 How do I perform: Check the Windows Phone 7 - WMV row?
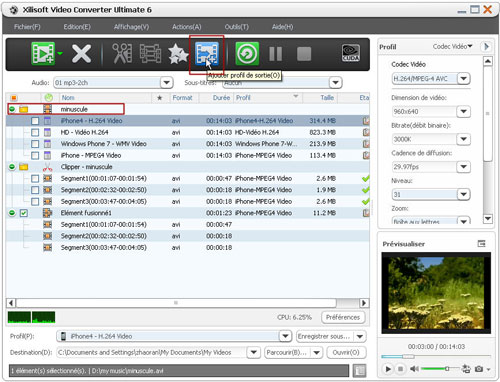point(35,144)
